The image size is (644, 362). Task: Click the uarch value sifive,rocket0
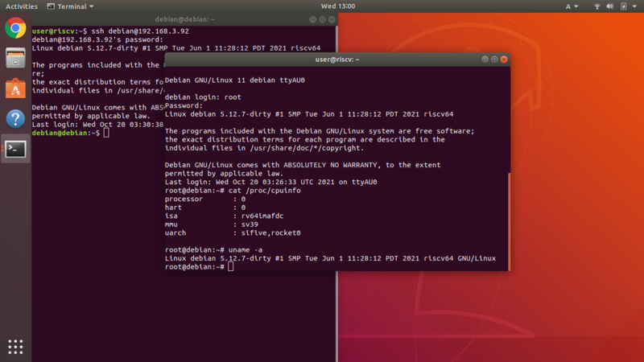point(270,232)
